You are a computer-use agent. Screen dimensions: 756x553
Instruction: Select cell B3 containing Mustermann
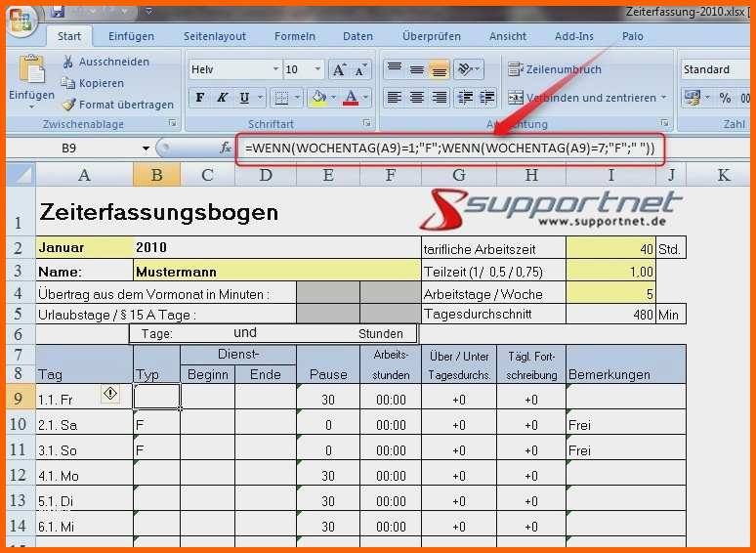tap(276, 272)
